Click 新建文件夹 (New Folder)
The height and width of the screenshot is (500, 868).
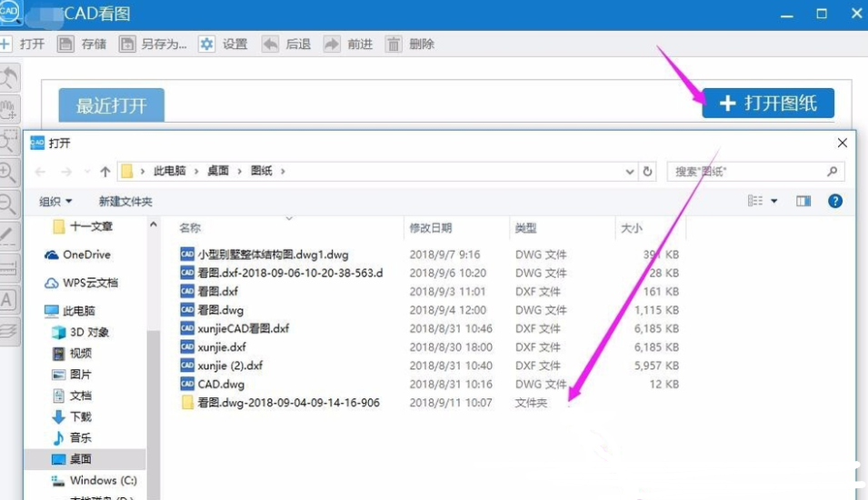pyautogui.click(x=125, y=201)
